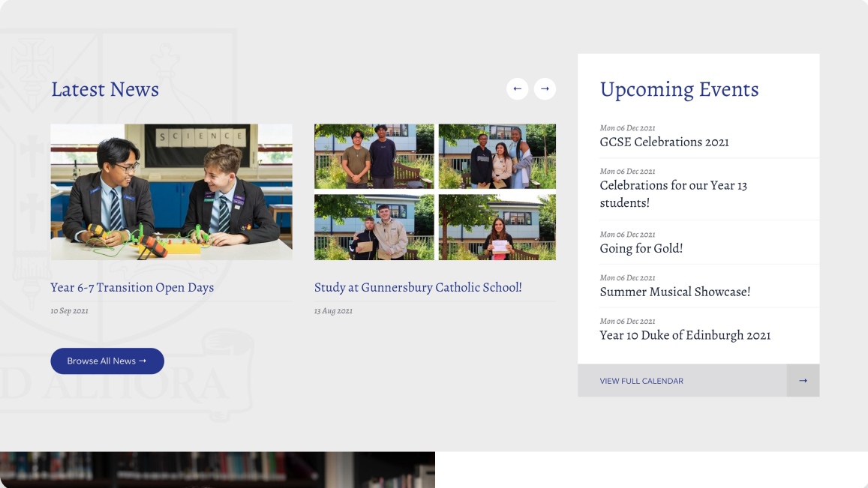Screen dimensions: 868x488
Task: Click collage photo of two boys by tree
Action: tap(374, 156)
